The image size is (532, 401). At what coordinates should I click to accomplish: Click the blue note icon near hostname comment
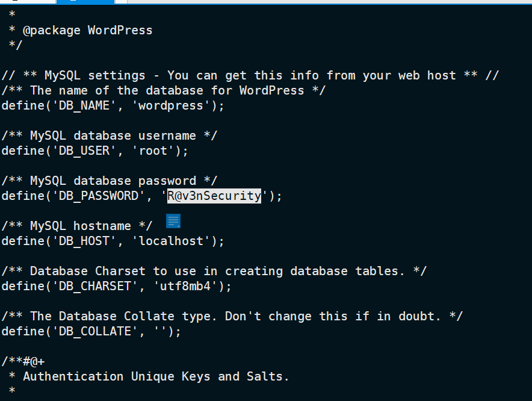173,221
